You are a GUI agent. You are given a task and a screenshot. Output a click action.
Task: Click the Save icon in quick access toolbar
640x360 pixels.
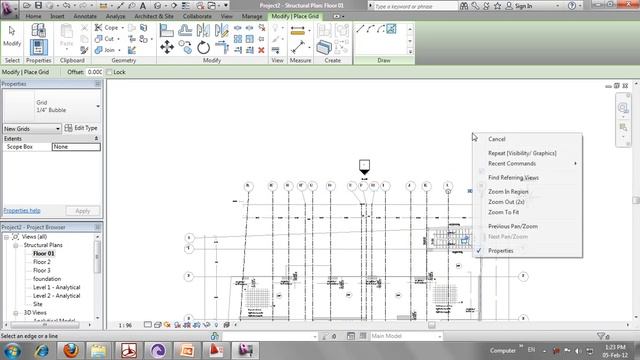[x=38, y=6]
